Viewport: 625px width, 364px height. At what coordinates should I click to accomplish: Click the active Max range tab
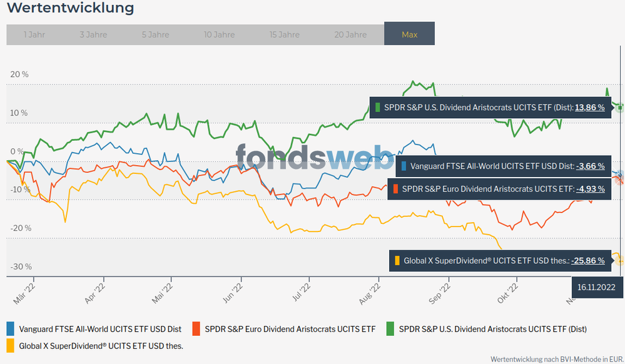pyautogui.click(x=409, y=34)
